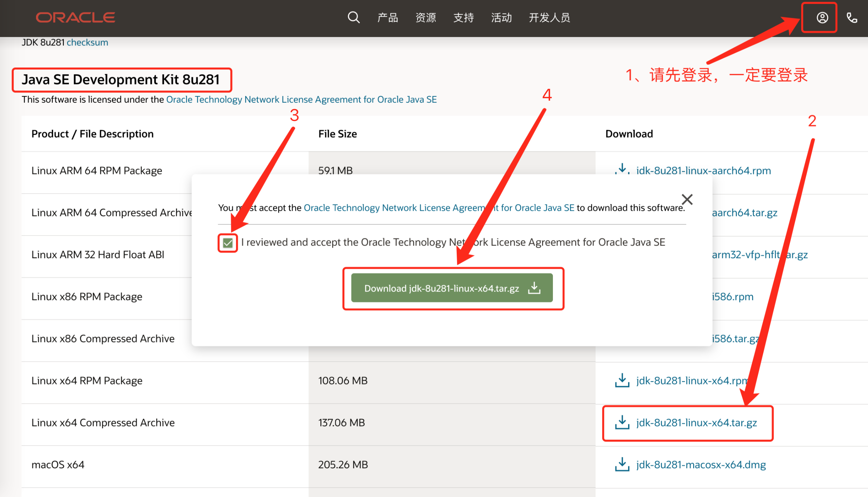Click download icon beside jdk-8u281-linux-x64.tar.gz

[622, 422]
